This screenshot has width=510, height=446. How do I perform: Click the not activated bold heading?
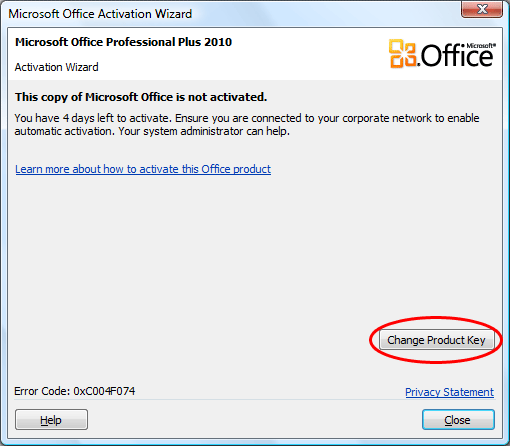point(141,97)
